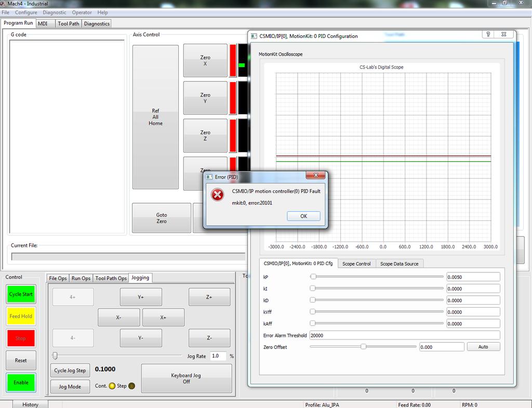
Task: Click the Cont. jog mode yellow LED
Action: click(112, 386)
